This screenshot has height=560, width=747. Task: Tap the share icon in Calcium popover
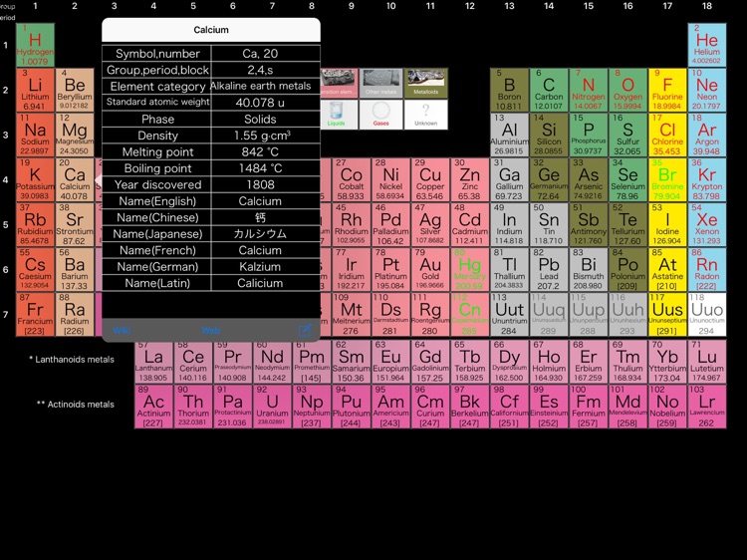pyautogui.click(x=305, y=330)
